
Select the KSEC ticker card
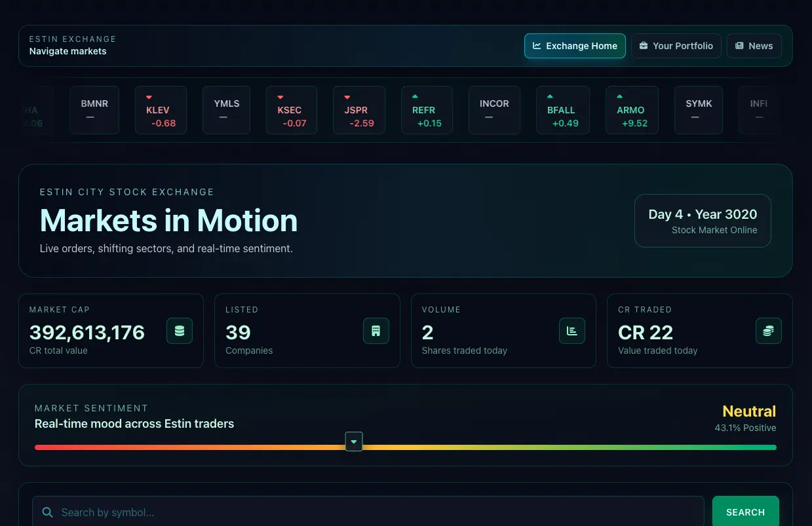tap(291, 110)
